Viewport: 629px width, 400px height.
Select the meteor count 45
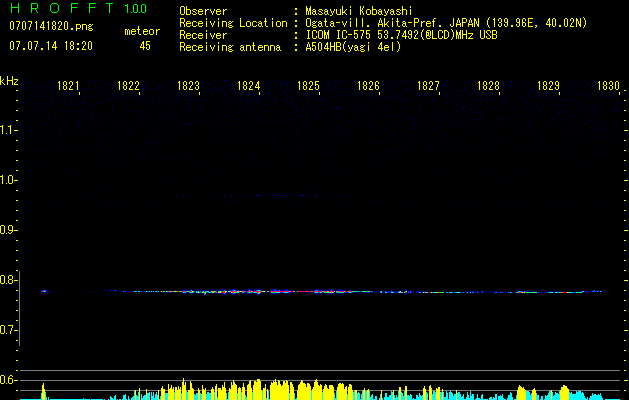click(145, 46)
